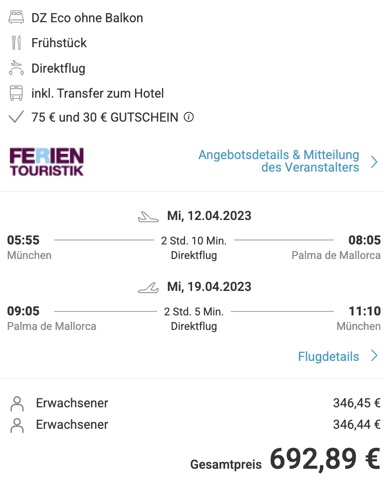Click the bed icon beside DZ Eco ohne Balkon
Image resolution: width=385 pixels, height=479 pixels.
[x=16, y=18]
